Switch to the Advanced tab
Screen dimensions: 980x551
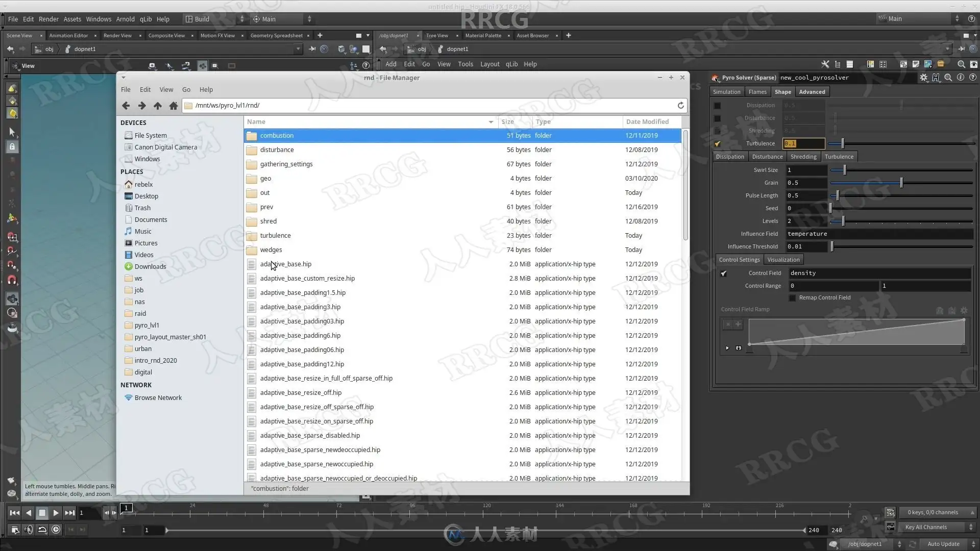(x=812, y=92)
